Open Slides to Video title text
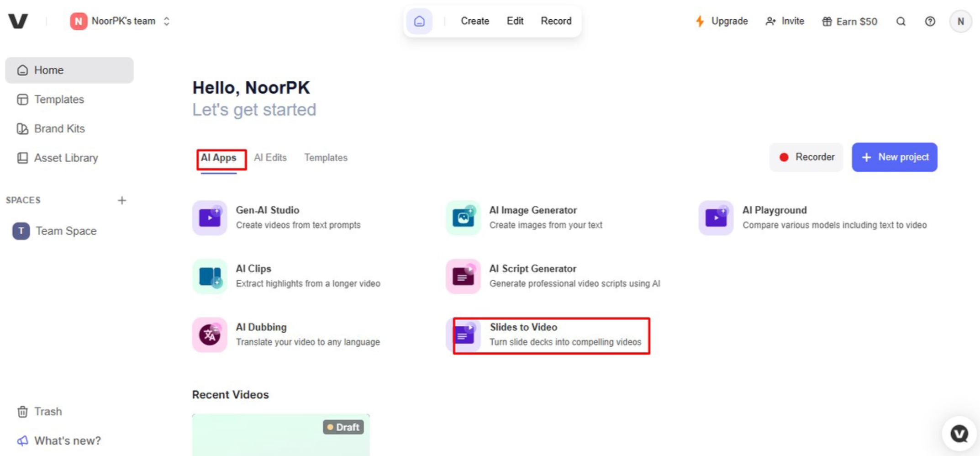 click(523, 327)
